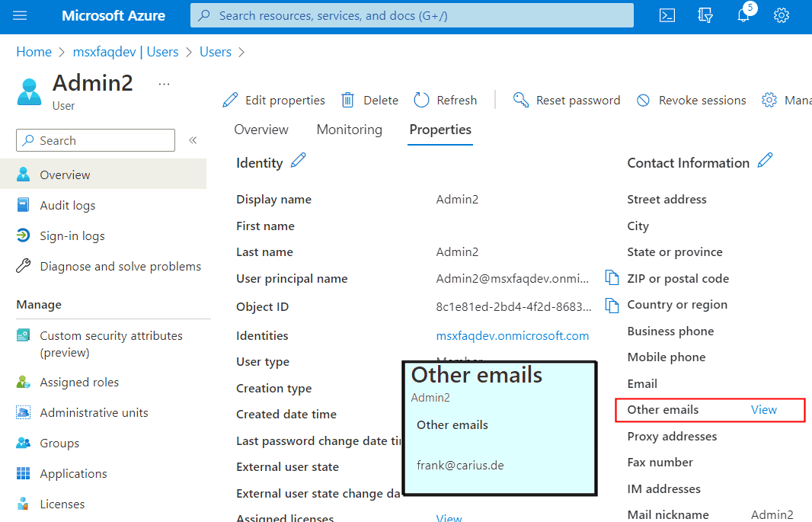Go to msxfaqdev | Users breadcrumb

click(x=126, y=52)
